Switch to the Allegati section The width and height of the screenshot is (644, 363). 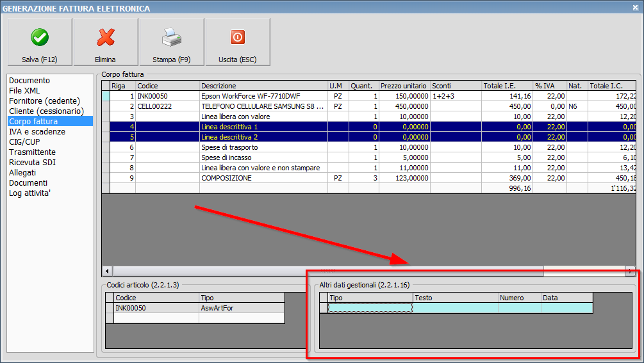[22, 173]
